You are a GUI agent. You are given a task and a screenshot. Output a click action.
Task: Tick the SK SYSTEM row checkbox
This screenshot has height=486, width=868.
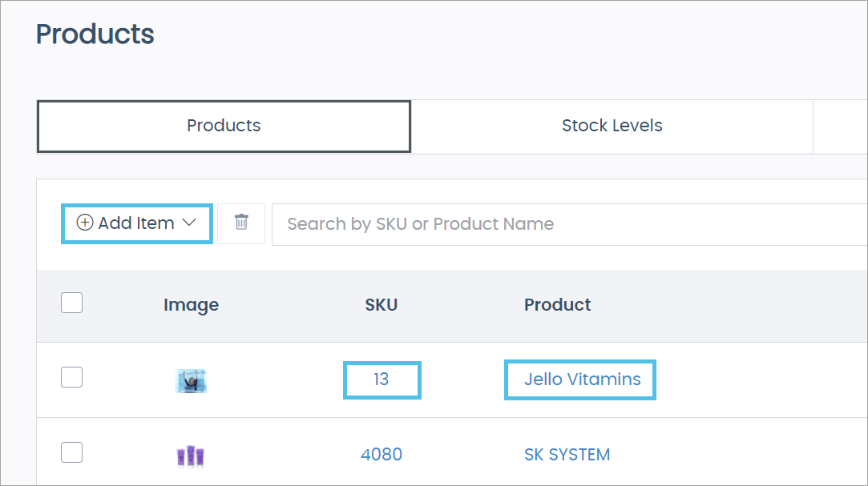tap(72, 453)
